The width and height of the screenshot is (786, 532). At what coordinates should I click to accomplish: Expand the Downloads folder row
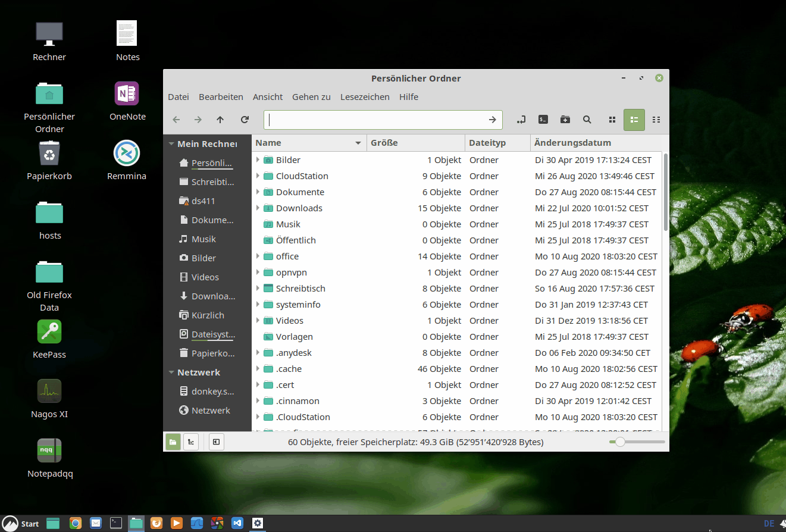coord(258,208)
